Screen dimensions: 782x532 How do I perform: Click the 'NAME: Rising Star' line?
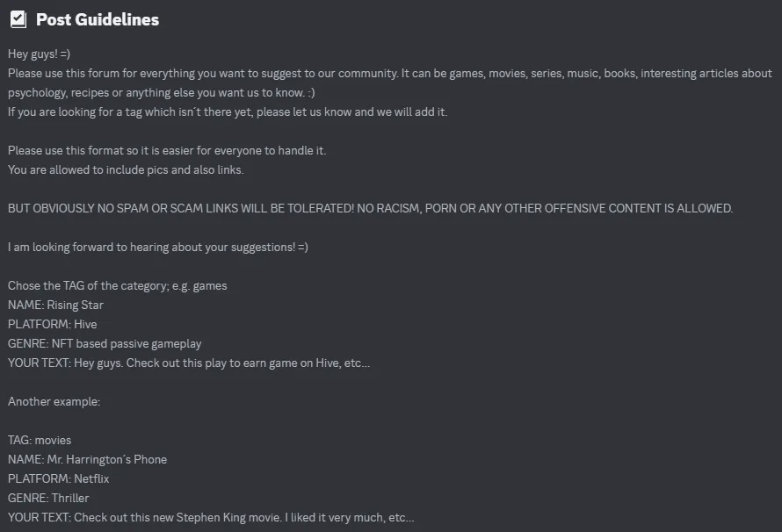tap(55, 305)
